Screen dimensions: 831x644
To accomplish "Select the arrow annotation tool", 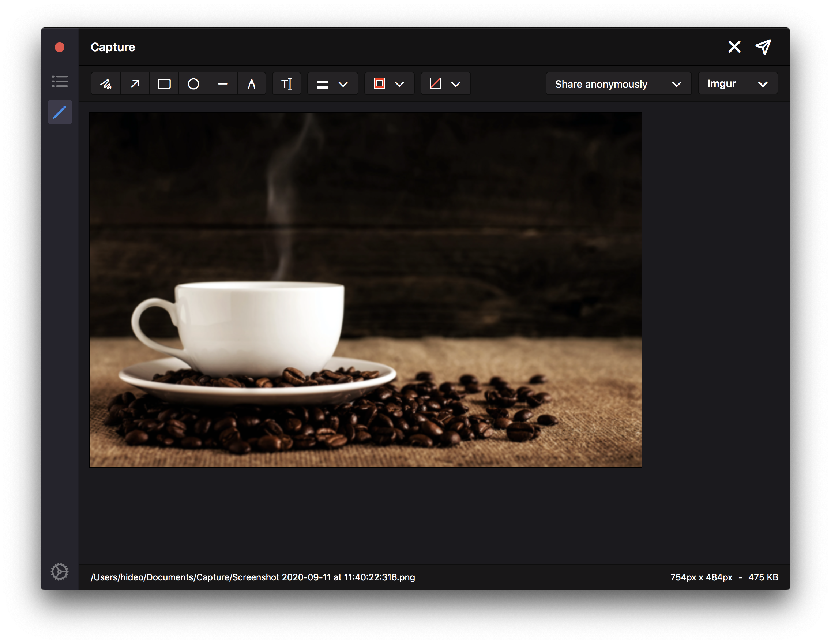I will pos(135,84).
